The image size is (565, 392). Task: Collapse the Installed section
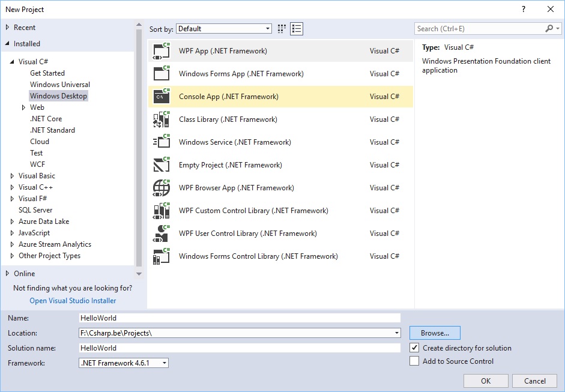point(7,44)
